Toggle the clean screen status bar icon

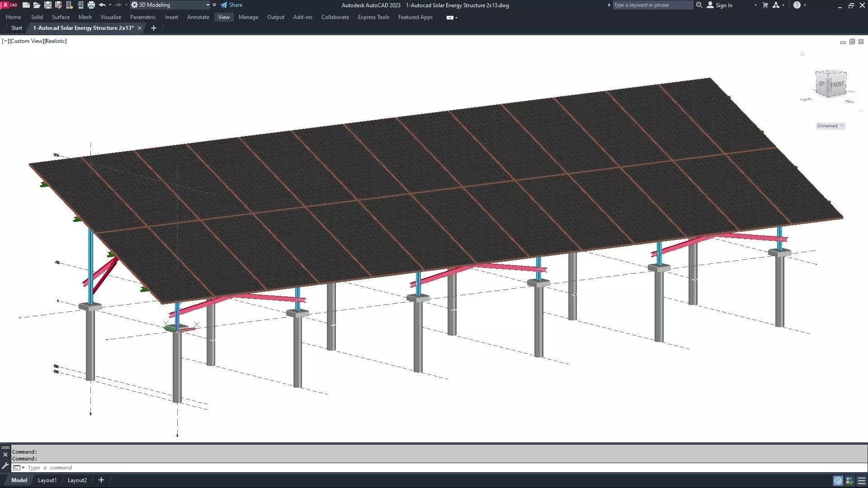(838, 480)
